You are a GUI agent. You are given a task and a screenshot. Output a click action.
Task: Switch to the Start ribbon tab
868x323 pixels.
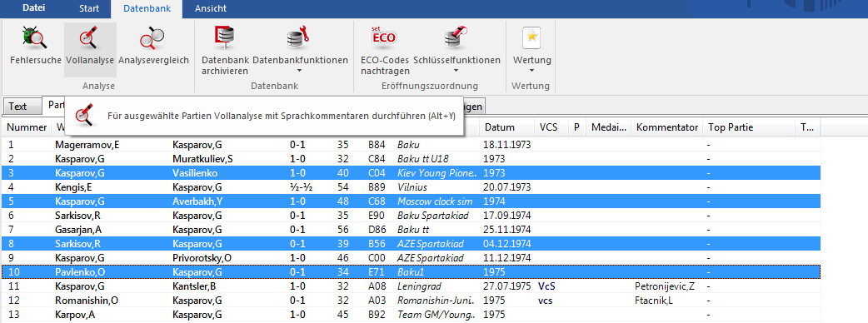pos(90,8)
